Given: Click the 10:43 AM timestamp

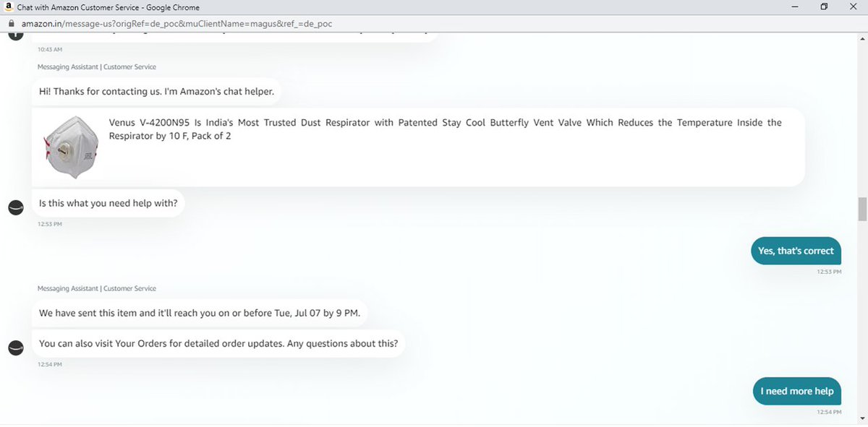Looking at the screenshot, I should (x=50, y=49).
